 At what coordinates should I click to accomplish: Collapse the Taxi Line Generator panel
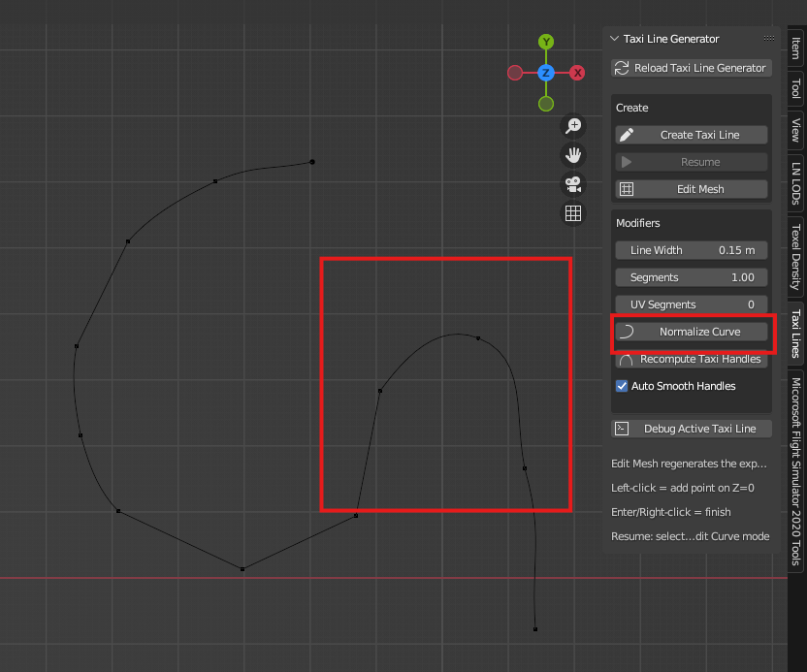[x=614, y=39]
